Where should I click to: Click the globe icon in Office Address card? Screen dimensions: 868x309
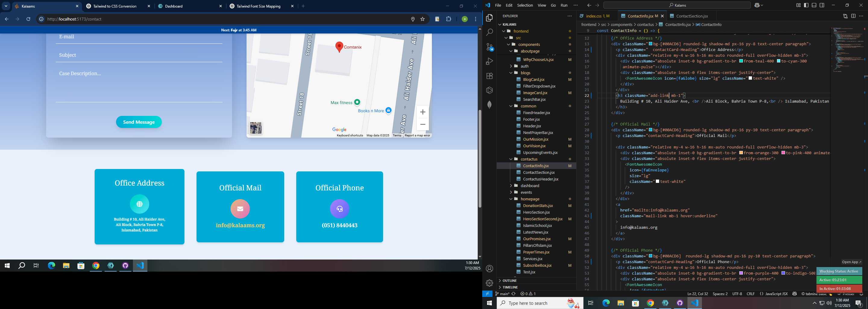point(140,204)
